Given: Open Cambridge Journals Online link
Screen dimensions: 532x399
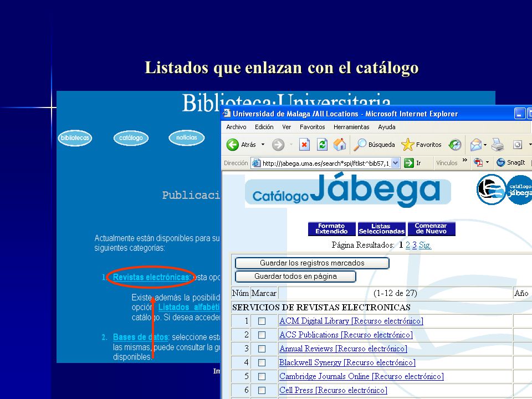Looking at the screenshot, I should click(x=361, y=377).
